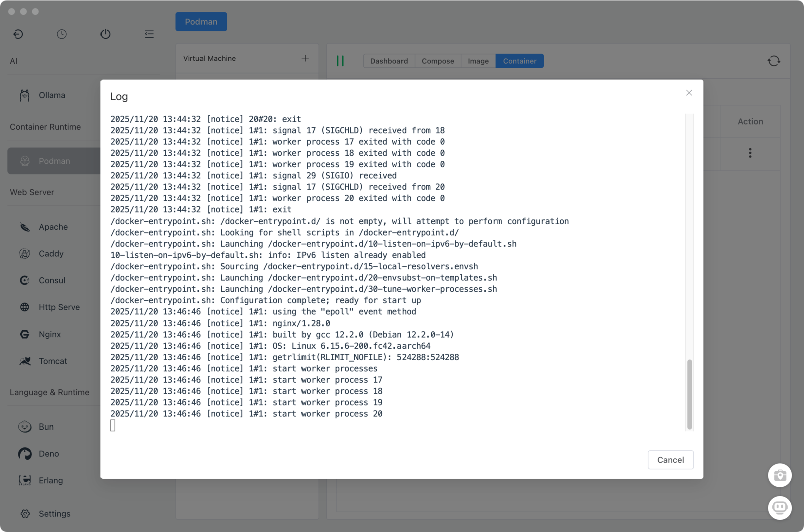804x532 pixels.
Task: Open the chatbot assistant floating button
Action: [x=779, y=507]
